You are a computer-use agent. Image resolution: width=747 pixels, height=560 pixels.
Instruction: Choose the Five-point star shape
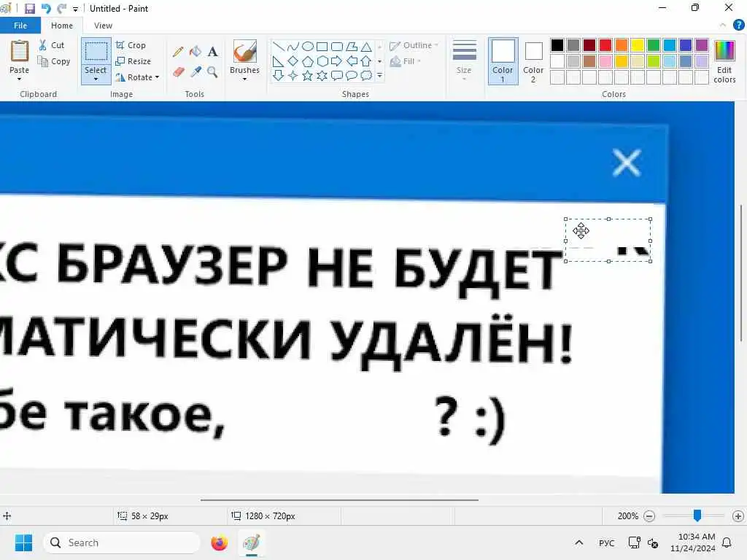coord(308,75)
